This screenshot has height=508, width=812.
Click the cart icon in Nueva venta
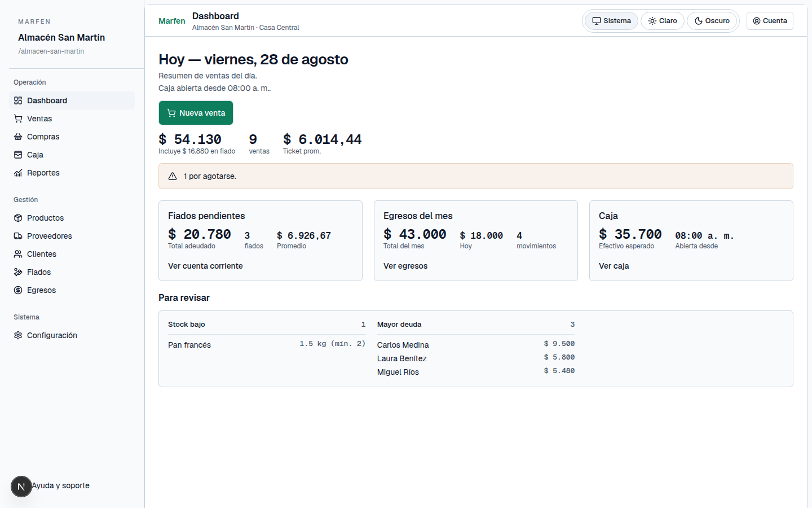pos(171,113)
